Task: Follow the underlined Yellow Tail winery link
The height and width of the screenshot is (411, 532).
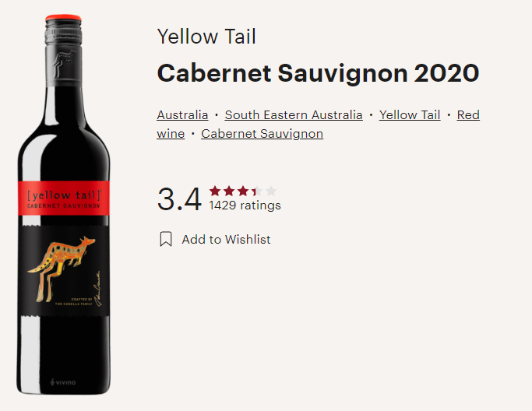Action: click(410, 115)
